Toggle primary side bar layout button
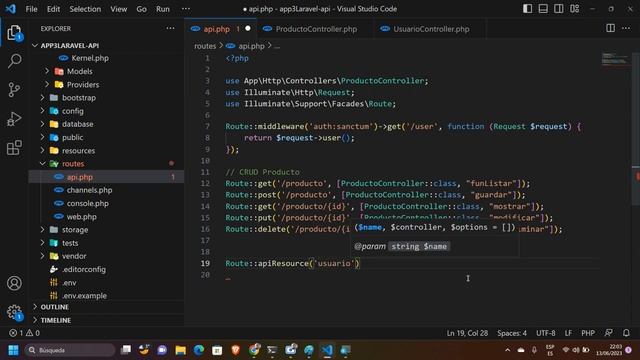The image size is (640, 360). click(x=527, y=9)
